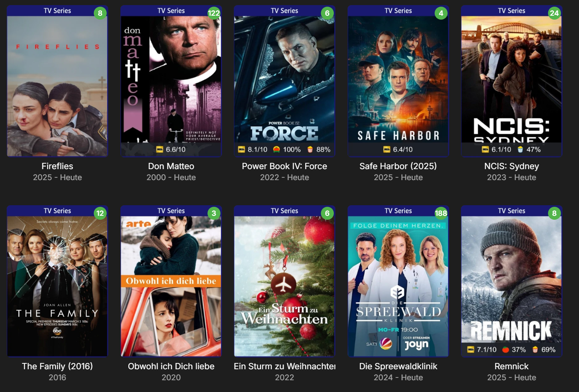
Task: Click the popcorn icon on NCIS: Sydney
Action: click(x=520, y=150)
